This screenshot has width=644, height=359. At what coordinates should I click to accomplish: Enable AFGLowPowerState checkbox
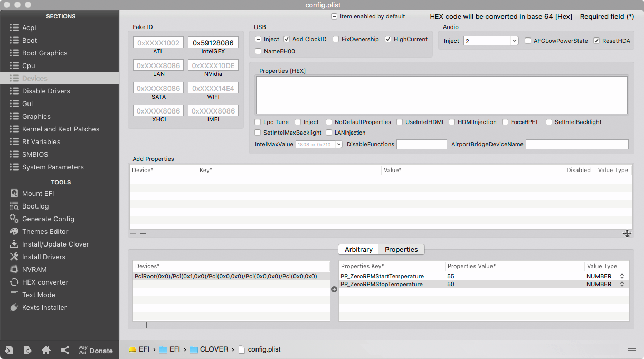528,41
